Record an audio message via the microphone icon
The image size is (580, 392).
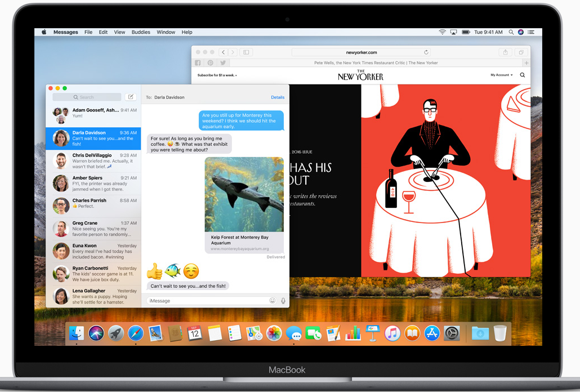pyautogui.click(x=283, y=300)
